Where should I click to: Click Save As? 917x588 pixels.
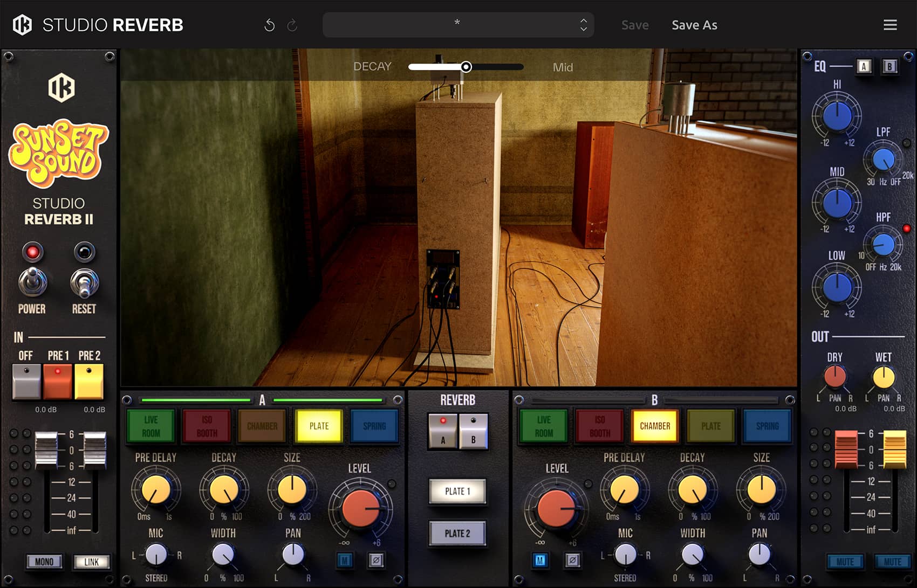tap(694, 25)
